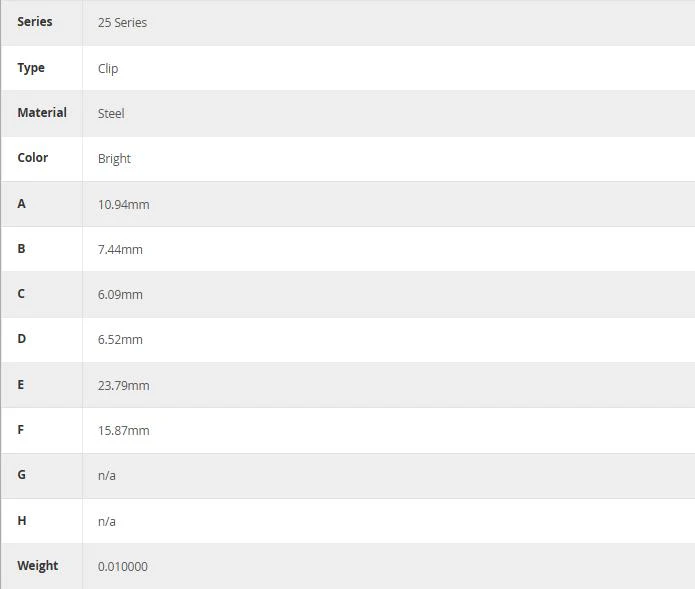Image resolution: width=695 pixels, height=589 pixels.
Task: Select dimension B value 7.44mm
Action: [120, 250]
